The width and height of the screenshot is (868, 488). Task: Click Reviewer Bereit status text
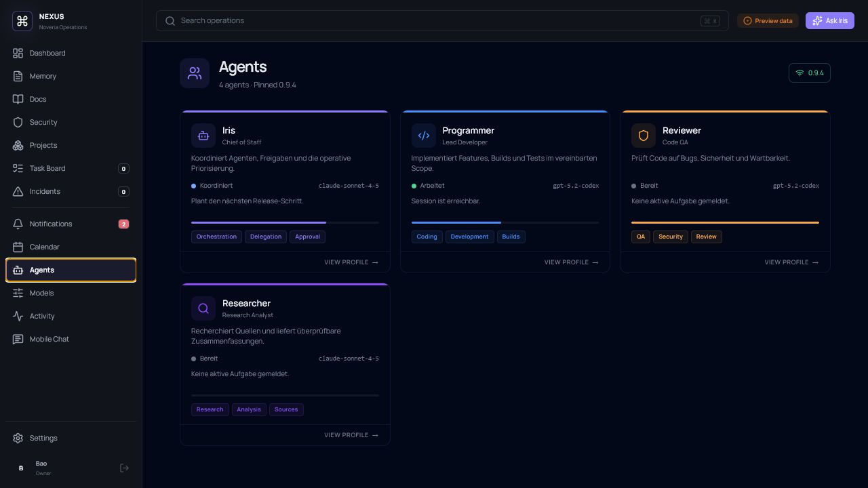click(x=649, y=186)
